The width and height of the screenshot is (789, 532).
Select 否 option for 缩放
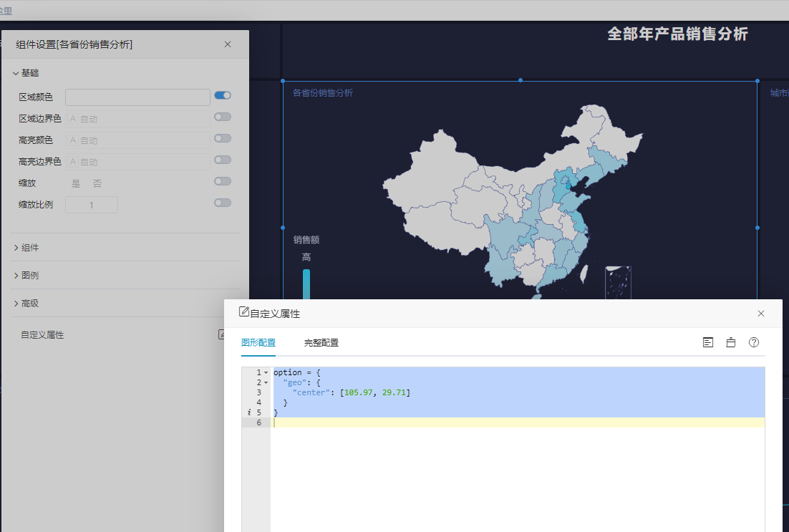click(x=97, y=184)
